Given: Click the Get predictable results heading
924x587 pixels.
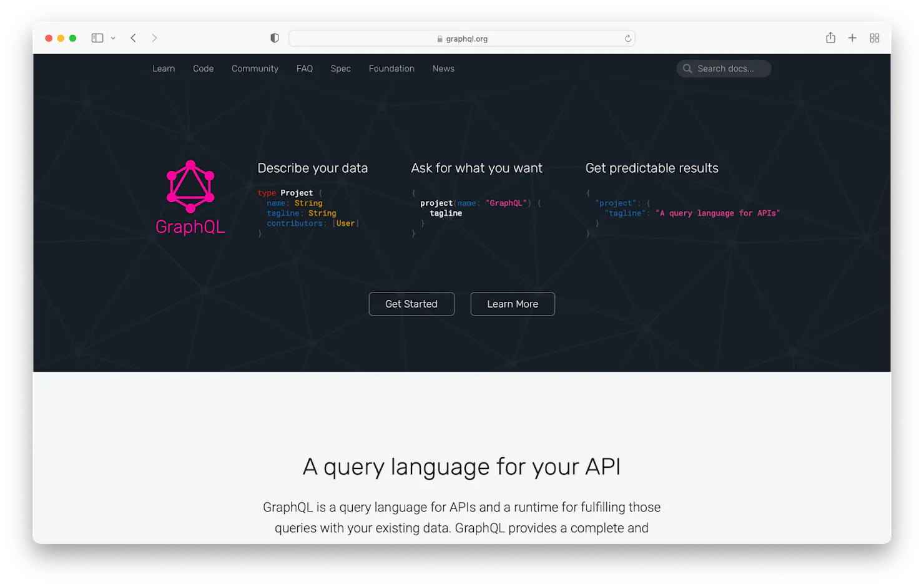Looking at the screenshot, I should [652, 168].
